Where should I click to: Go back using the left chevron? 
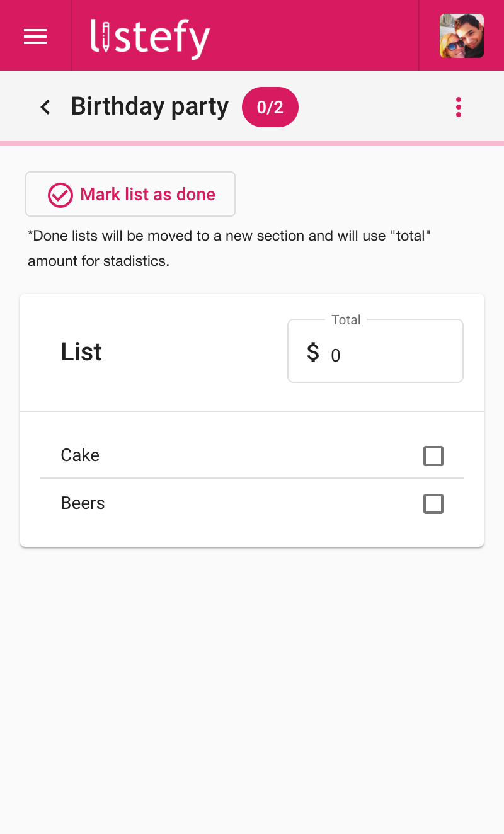[45, 107]
